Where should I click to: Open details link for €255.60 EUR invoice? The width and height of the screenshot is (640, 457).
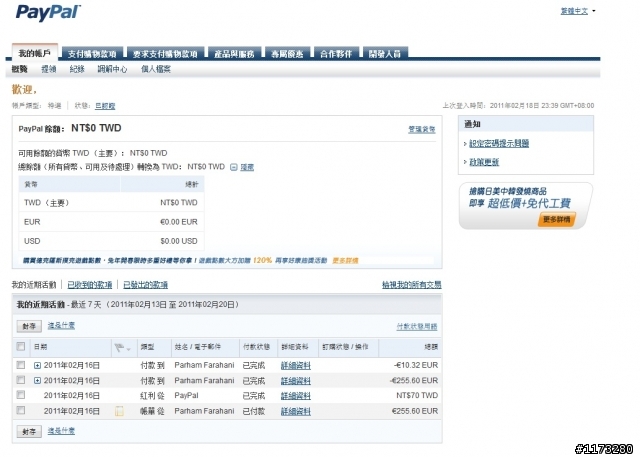pos(296,412)
